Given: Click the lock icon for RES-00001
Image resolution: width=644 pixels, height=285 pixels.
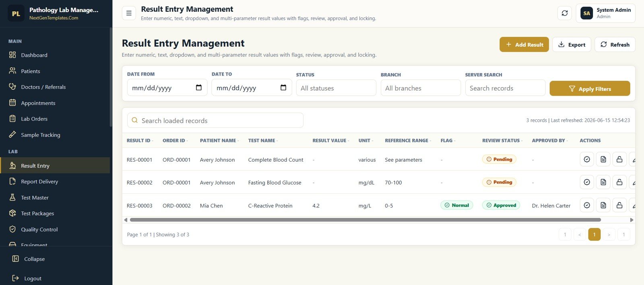Looking at the screenshot, I should coord(619,159).
